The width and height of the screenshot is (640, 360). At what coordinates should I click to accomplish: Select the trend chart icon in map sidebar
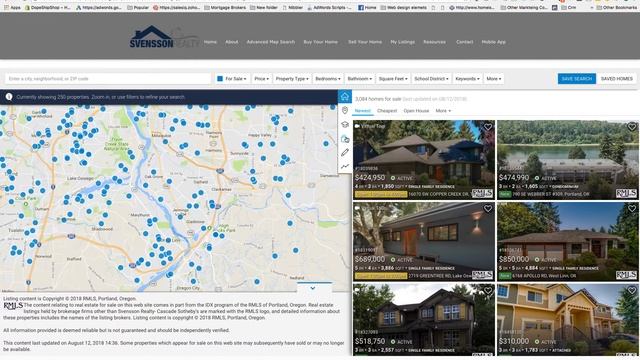click(x=345, y=166)
